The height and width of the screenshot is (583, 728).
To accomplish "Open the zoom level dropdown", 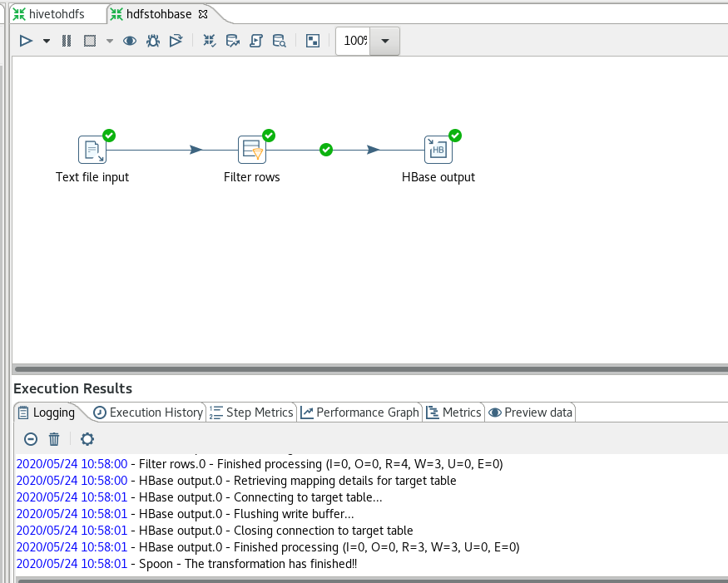I will click(385, 41).
